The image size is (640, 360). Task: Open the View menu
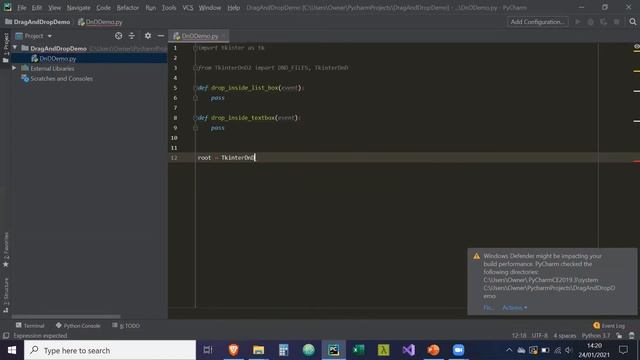[x=54, y=8]
